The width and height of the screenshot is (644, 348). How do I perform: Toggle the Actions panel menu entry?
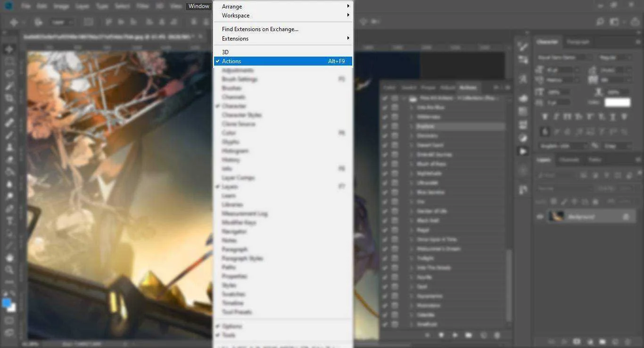(x=283, y=61)
